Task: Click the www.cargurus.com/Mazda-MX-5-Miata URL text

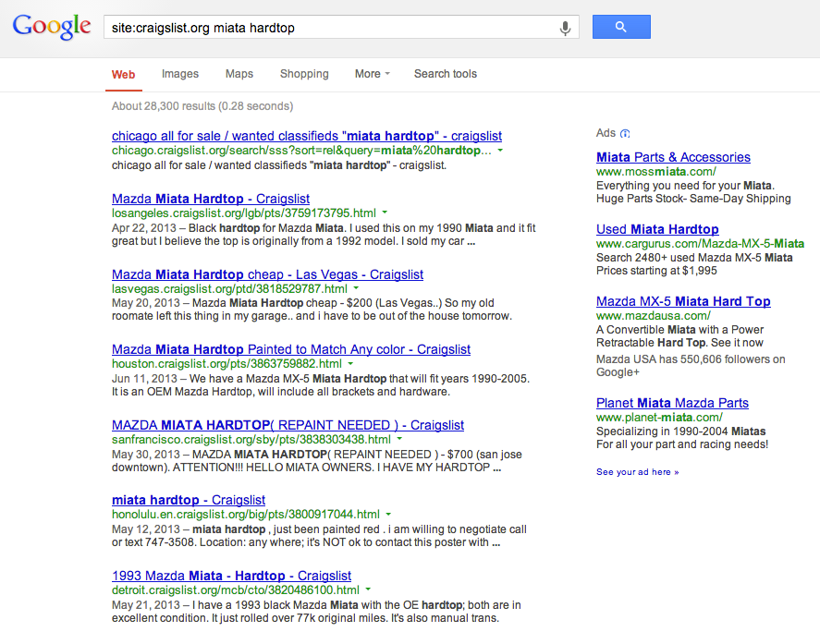Action: coord(700,244)
